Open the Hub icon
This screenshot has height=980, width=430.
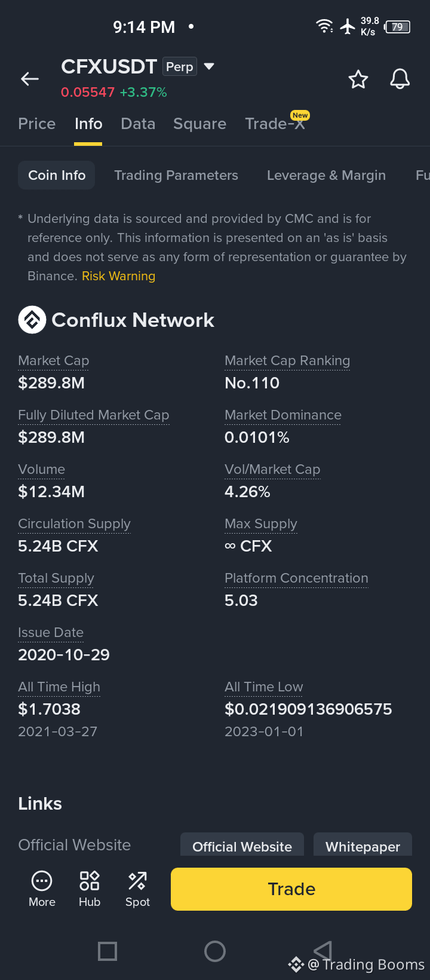[90, 881]
